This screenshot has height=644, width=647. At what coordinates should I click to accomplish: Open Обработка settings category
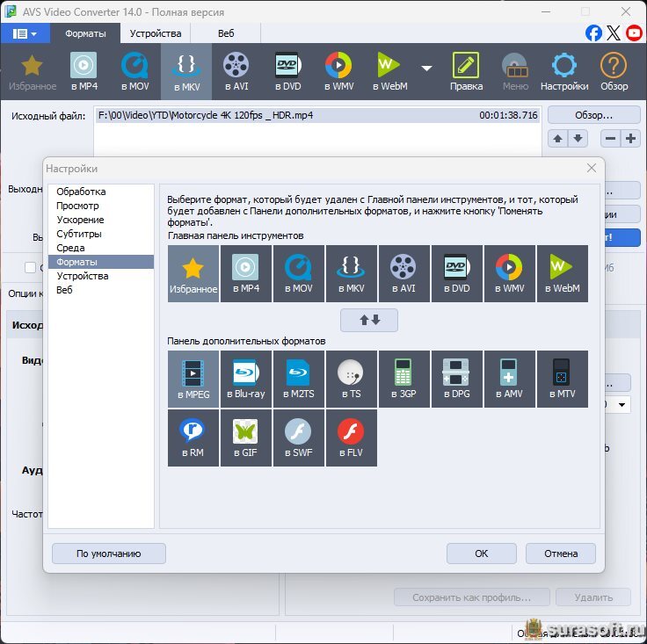pyautogui.click(x=101, y=192)
